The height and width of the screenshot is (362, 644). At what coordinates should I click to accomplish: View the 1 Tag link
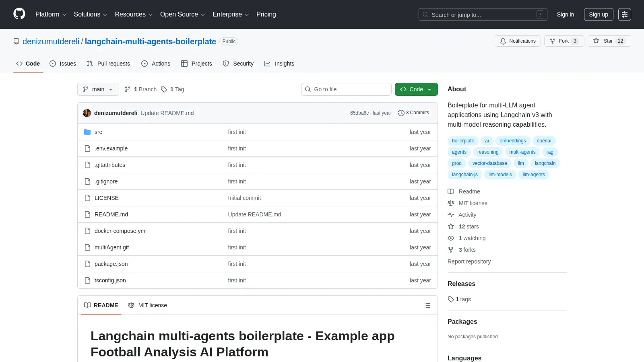tap(173, 89)
